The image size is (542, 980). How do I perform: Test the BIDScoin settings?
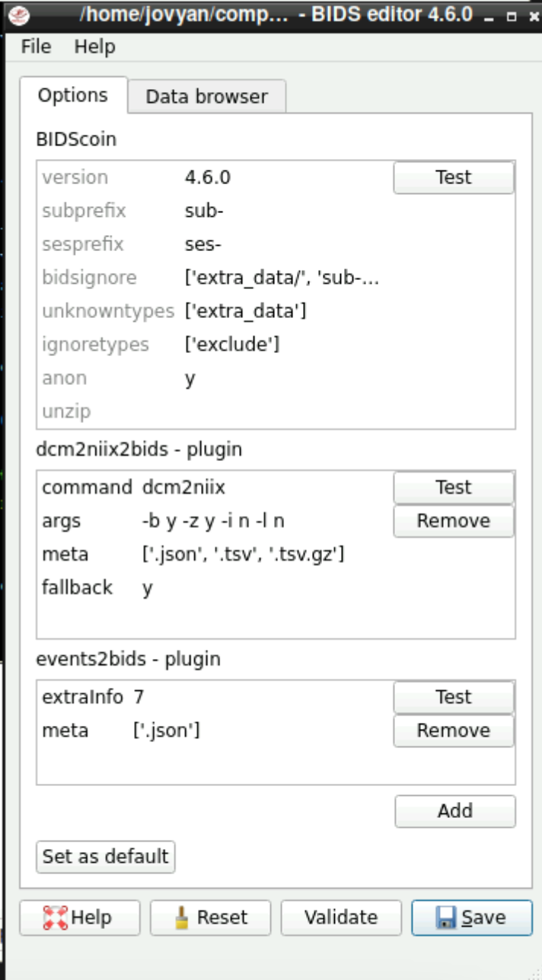coord(454,177)
